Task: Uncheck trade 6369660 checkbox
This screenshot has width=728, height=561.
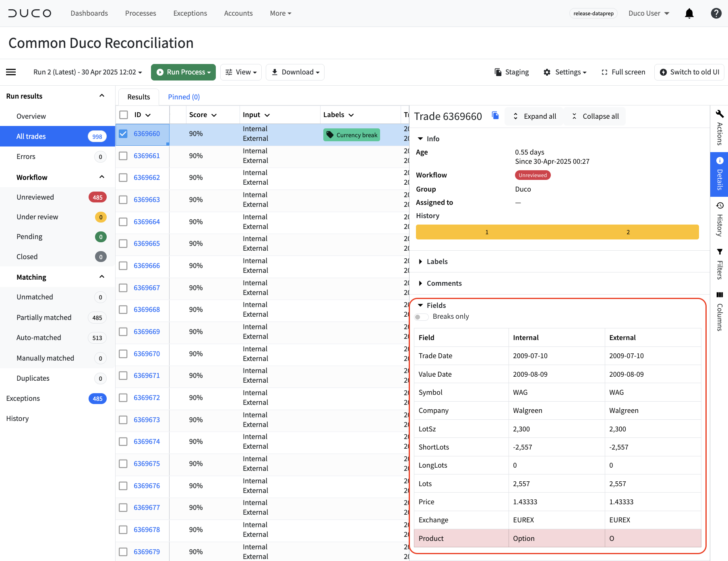Action: (123, 134)
